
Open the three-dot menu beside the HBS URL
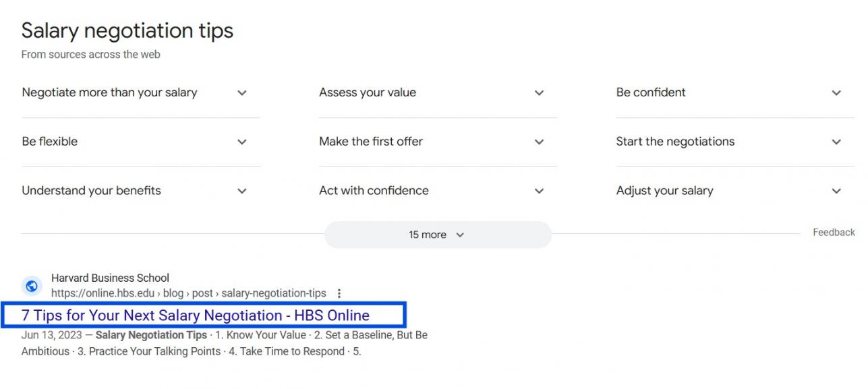(339, 293)
